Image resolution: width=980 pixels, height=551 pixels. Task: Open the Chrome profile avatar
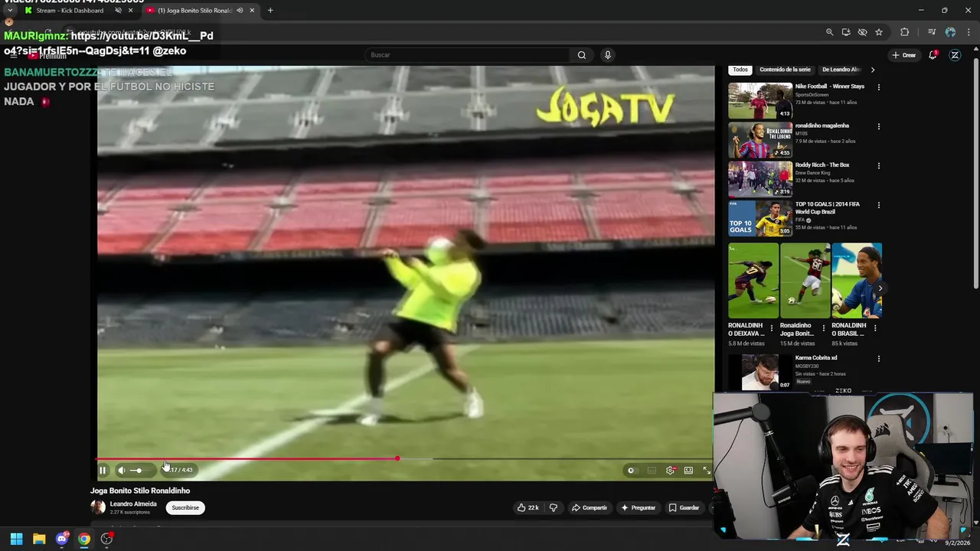(x=950, y=32)
